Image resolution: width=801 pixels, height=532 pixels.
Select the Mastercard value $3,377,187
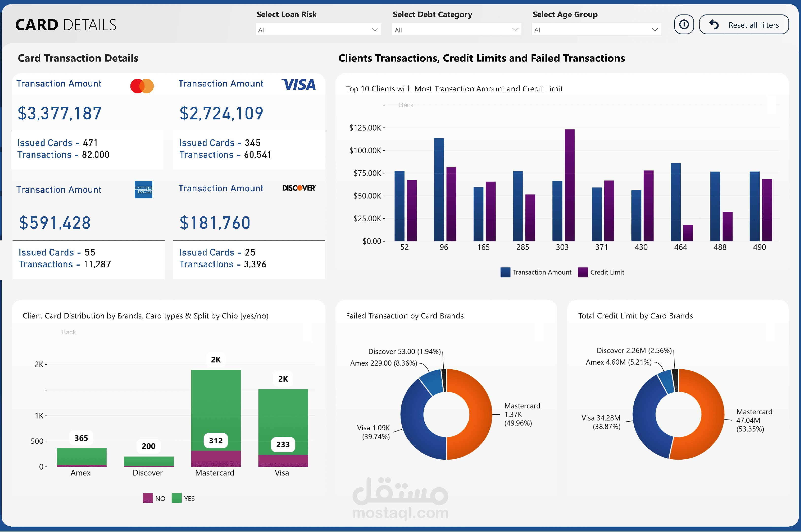point(59,113)
